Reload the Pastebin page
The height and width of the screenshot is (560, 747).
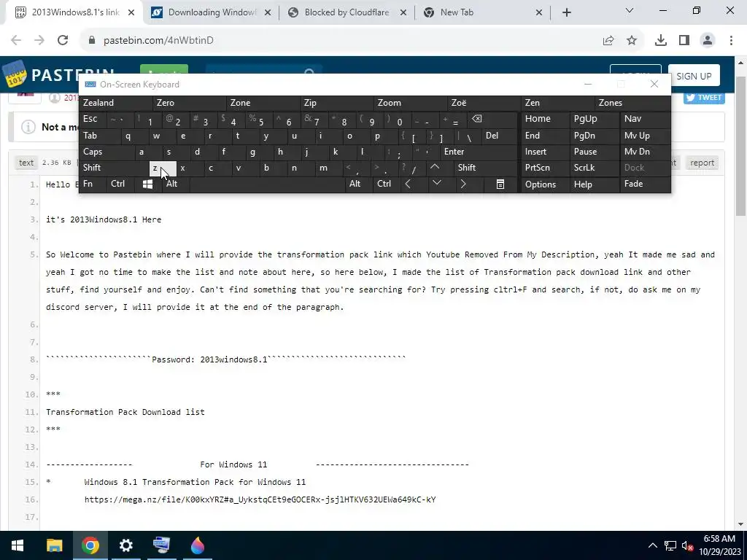tap(63, 41)
